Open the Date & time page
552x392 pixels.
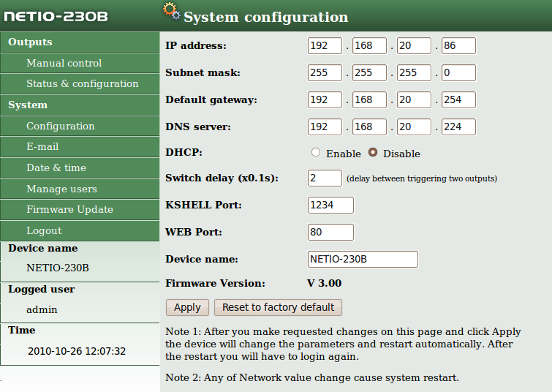80,167
